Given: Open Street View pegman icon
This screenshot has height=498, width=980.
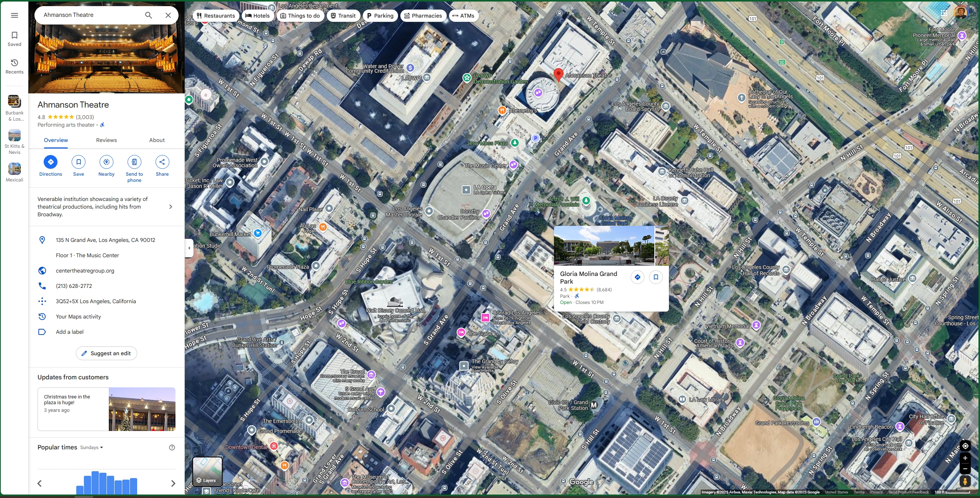Looking at the screenshot, I should (x=965, y=481).
